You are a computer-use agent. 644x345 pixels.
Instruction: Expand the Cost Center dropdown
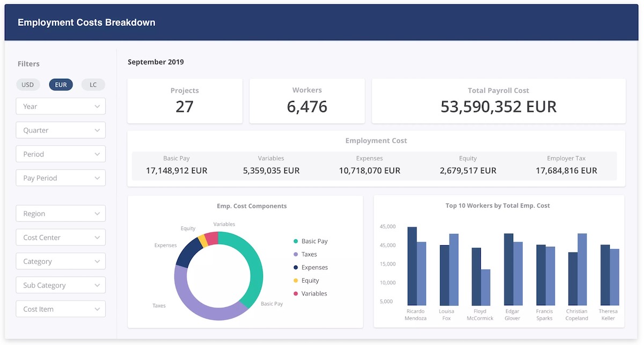[61, 237]
